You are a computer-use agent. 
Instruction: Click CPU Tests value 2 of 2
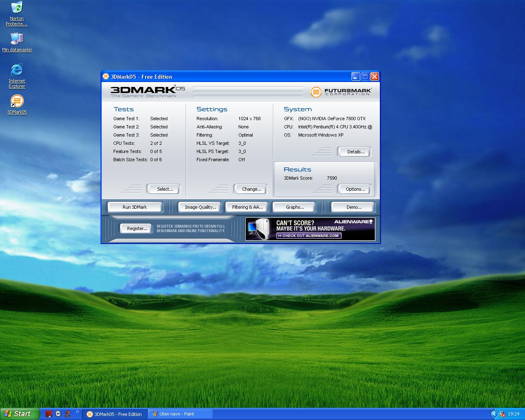click(156, 143)
